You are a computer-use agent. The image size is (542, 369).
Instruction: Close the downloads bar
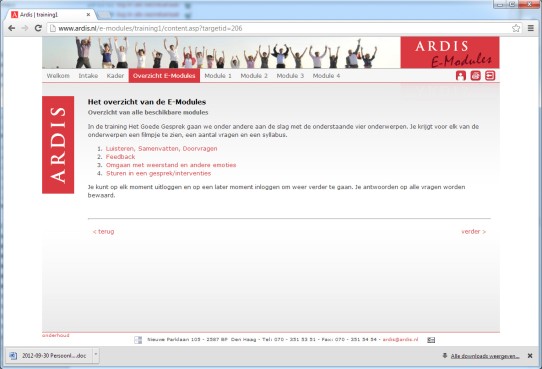pos(530,356)
